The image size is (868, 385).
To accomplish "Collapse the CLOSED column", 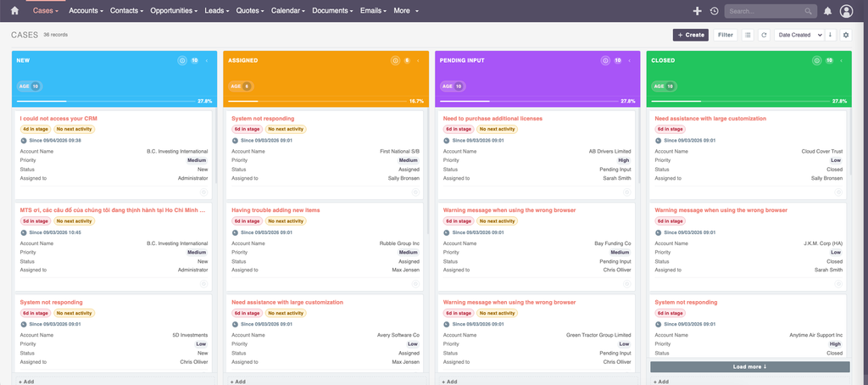I will [841, 60].
